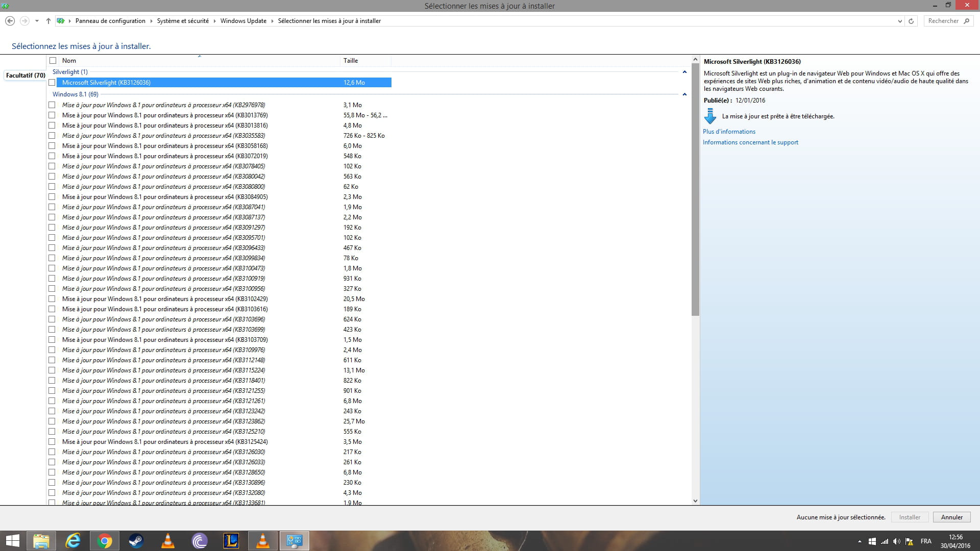The height and width of the screenshot is (551, 980).
Task: Sort updates by Nom column header
Action: [x=199, y=60]
